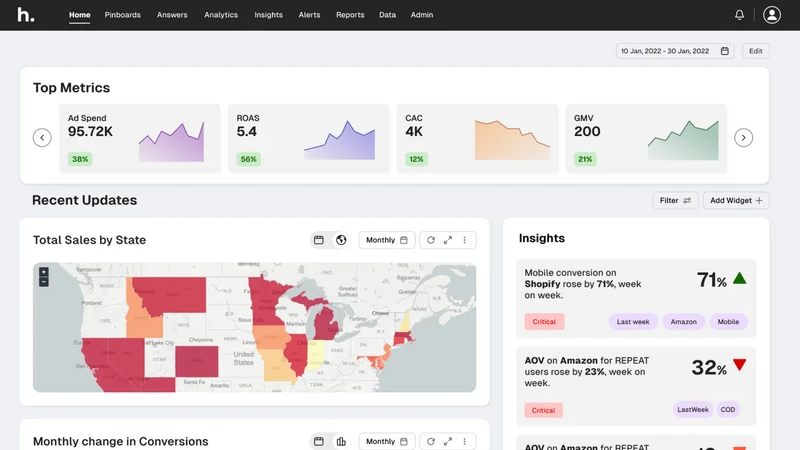Open more options for Total Sales by State
The height and width of the screenshot is (450, 800).
tap(464, 240)
